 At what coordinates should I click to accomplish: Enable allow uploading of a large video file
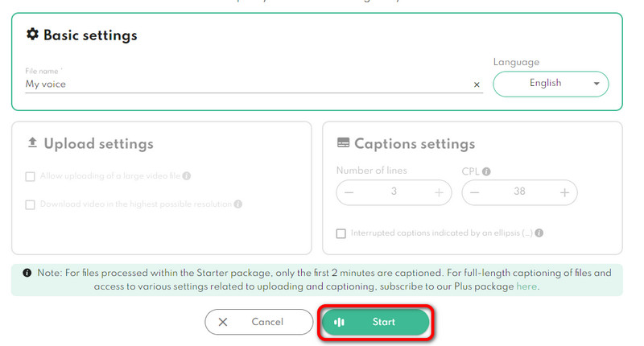coord(31,176)
